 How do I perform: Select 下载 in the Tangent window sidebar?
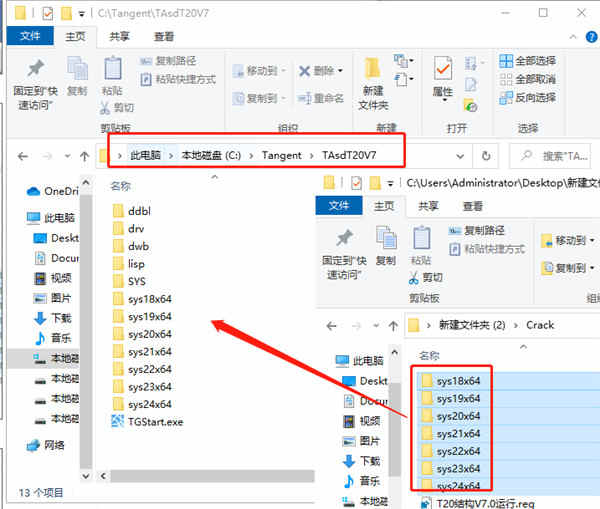tap(54, 318)
